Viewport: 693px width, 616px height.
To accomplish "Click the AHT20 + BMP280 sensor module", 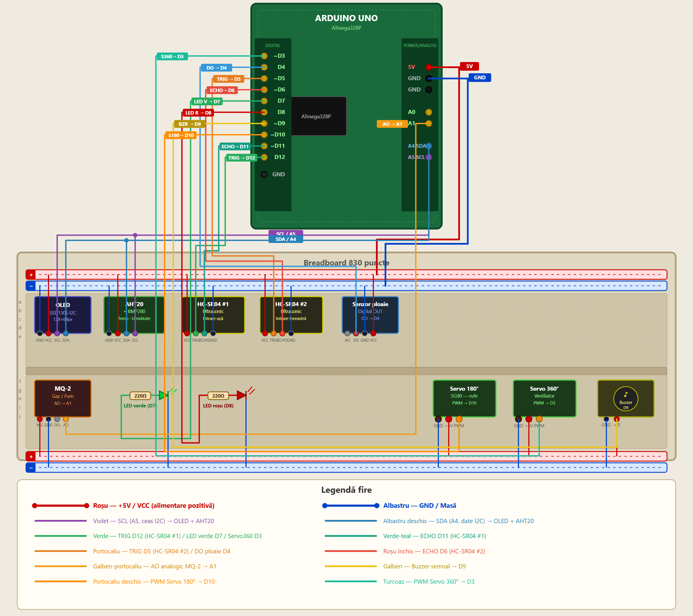I will pyautogui.click(x=134, y=315).
